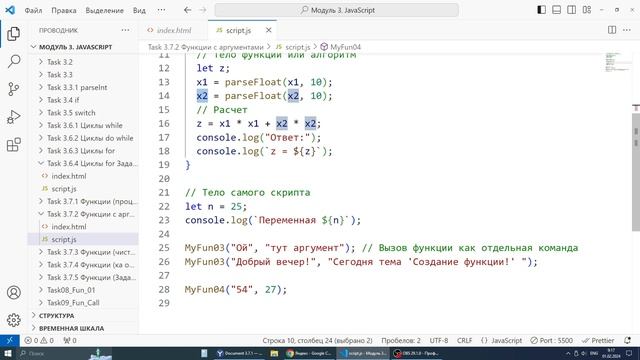Open the Правка menu
The image size is (640, 360).
64,10
